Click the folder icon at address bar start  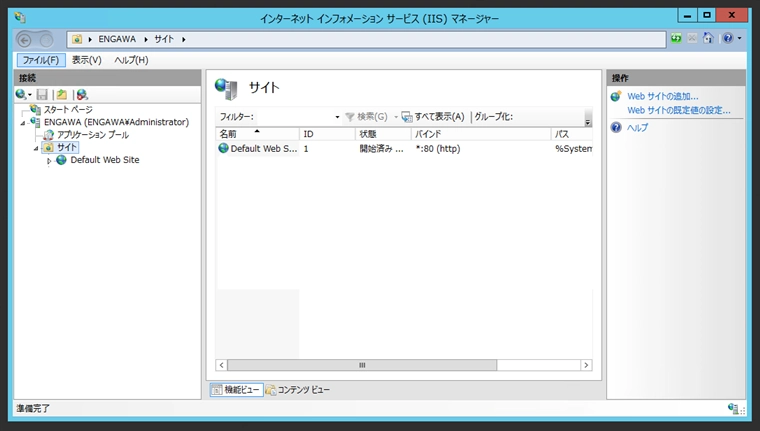coord(77,39)
